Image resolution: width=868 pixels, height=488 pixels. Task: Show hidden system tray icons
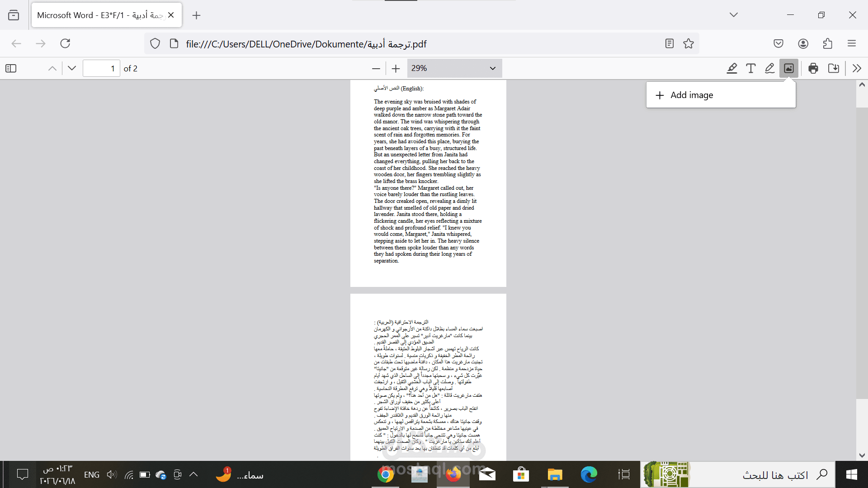click(193, 474)
